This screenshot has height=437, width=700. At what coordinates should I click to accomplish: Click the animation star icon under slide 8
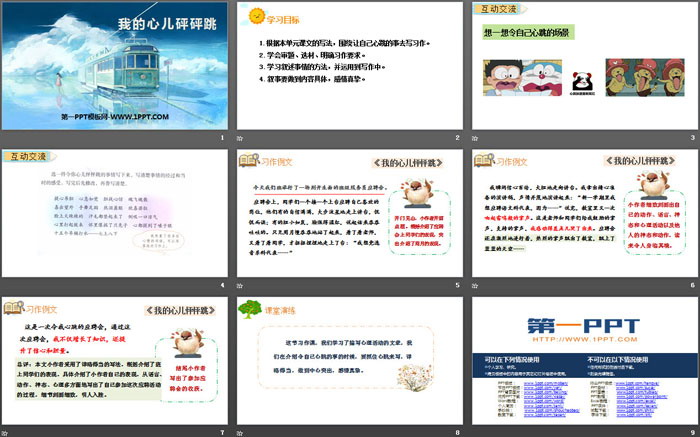coord(240,433)
